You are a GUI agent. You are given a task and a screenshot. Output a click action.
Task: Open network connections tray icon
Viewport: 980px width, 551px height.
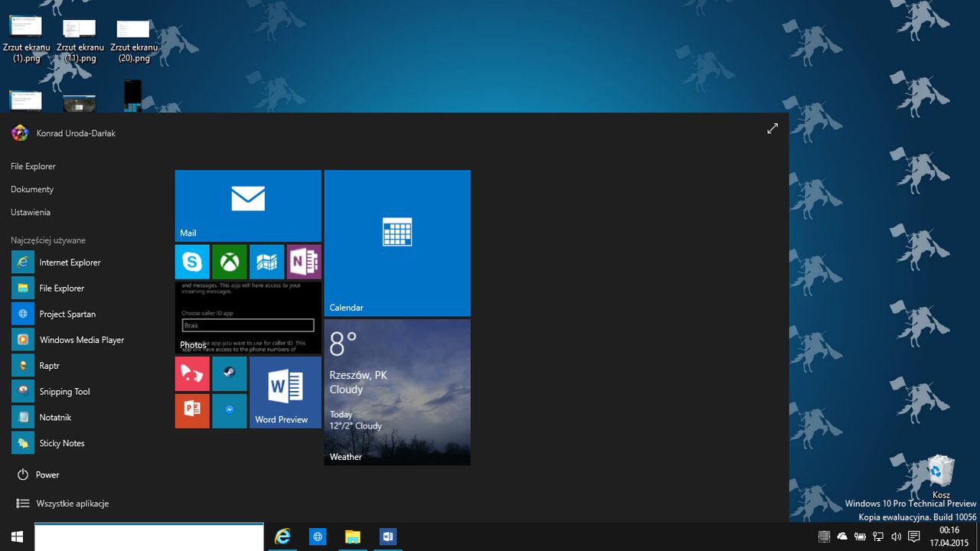tap(878, 536)
